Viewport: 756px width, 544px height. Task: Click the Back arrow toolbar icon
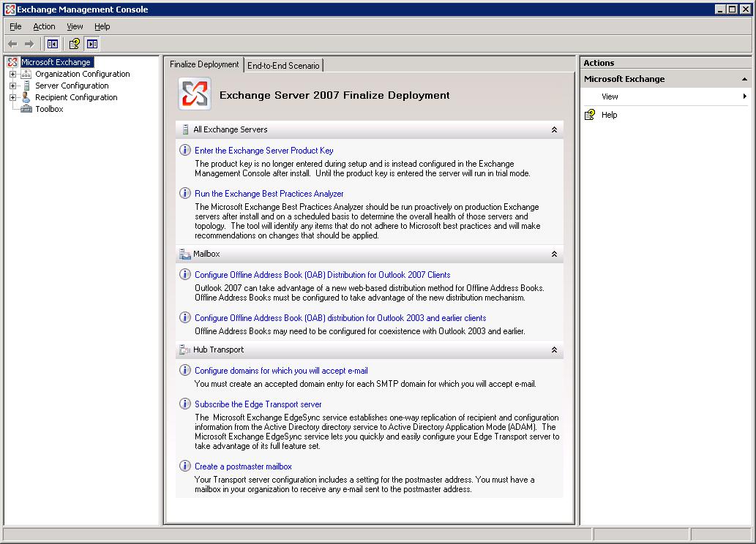pos(13,44)
